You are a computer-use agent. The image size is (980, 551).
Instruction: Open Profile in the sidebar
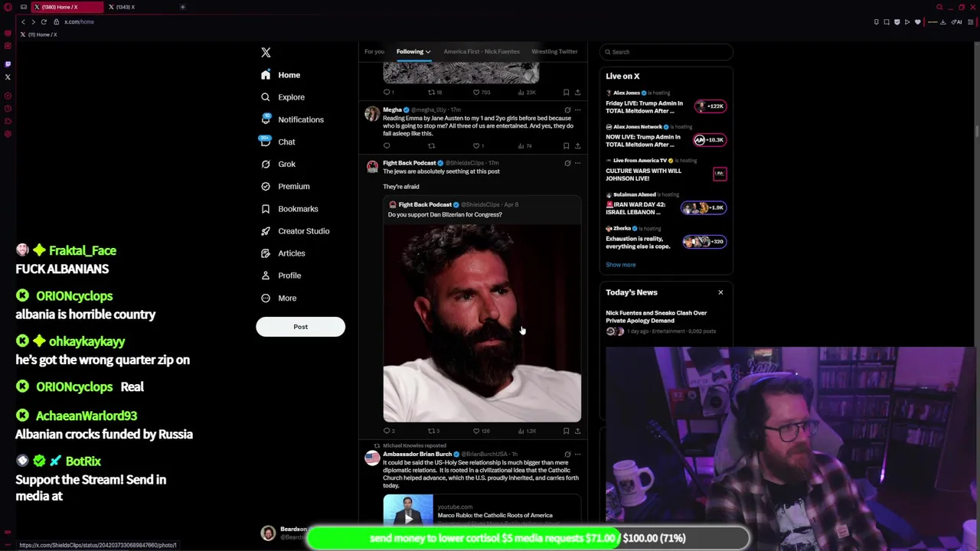[281, 275]
